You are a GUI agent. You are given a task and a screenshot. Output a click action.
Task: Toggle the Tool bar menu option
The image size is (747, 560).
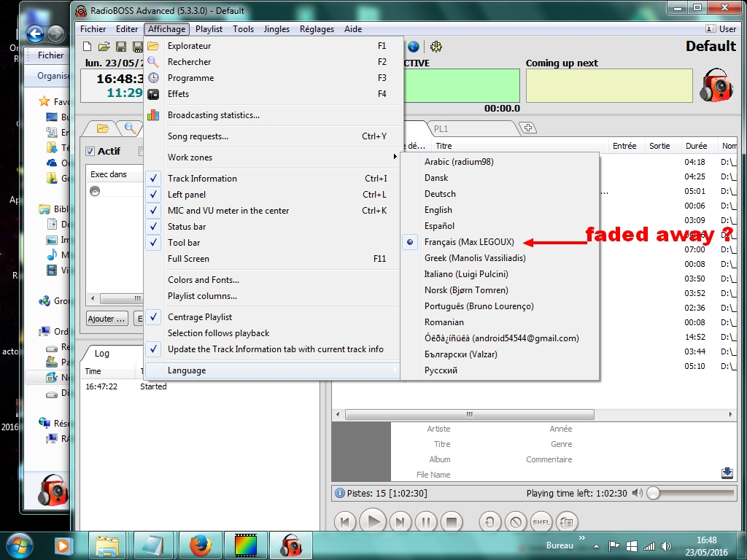tap(271, 242)
